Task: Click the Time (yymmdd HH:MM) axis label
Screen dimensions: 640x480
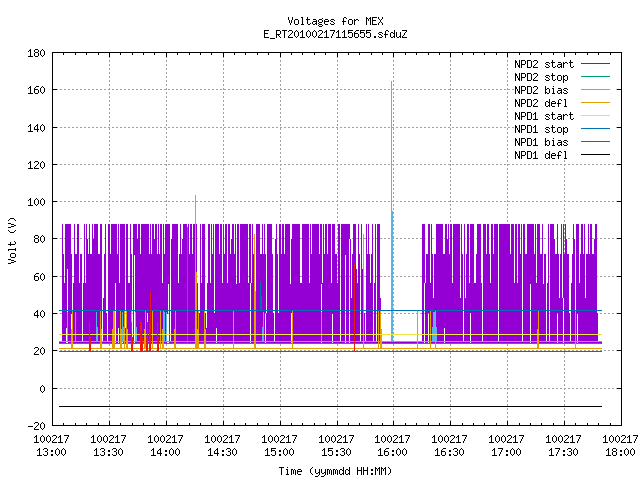Action: pos(335,471)
